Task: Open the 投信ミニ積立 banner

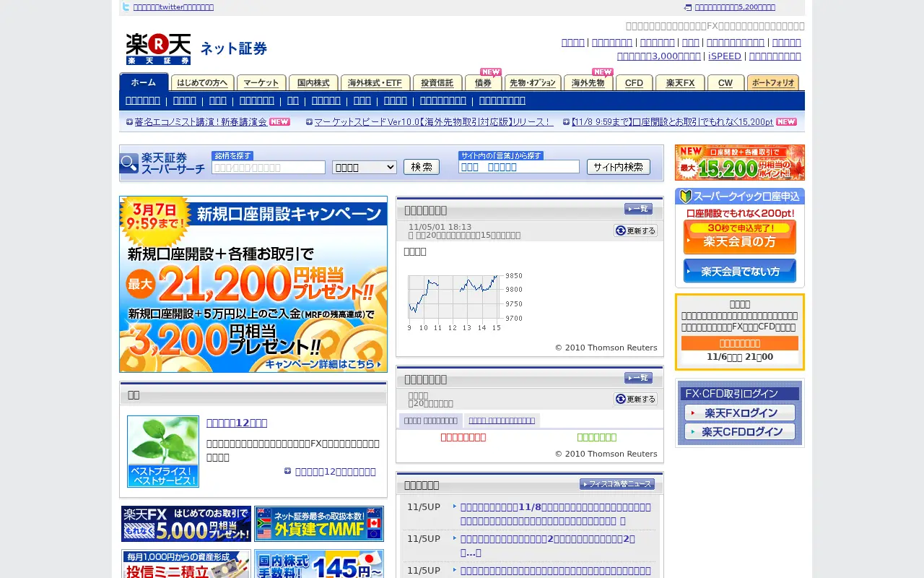Action: [x=186, y=564]
